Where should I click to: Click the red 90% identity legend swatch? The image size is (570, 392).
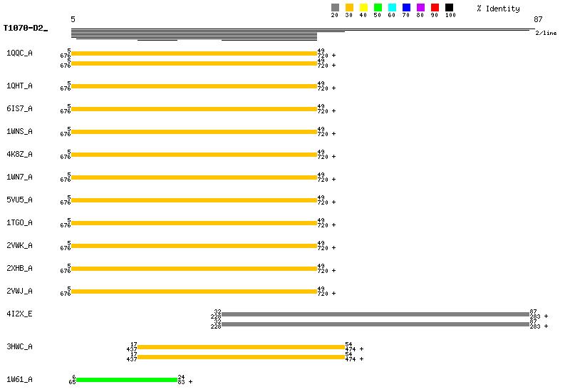click(x=435, y=8)
